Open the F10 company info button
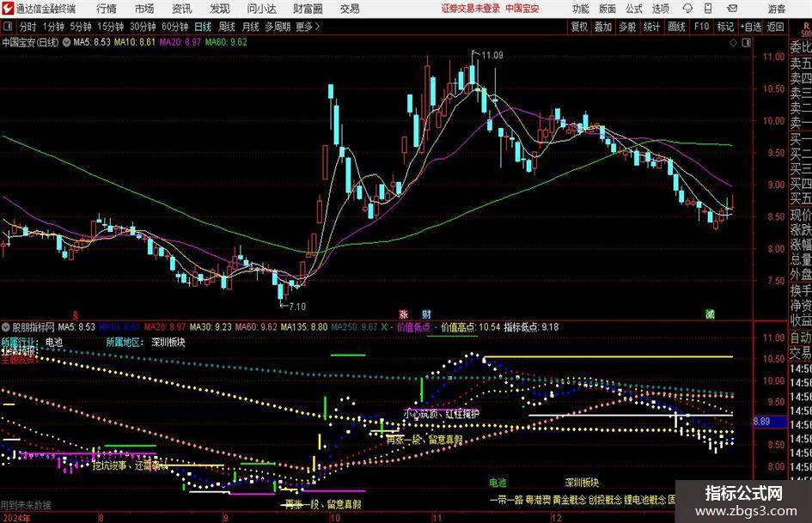The image size is (812, 523). (x=702, y=27)
